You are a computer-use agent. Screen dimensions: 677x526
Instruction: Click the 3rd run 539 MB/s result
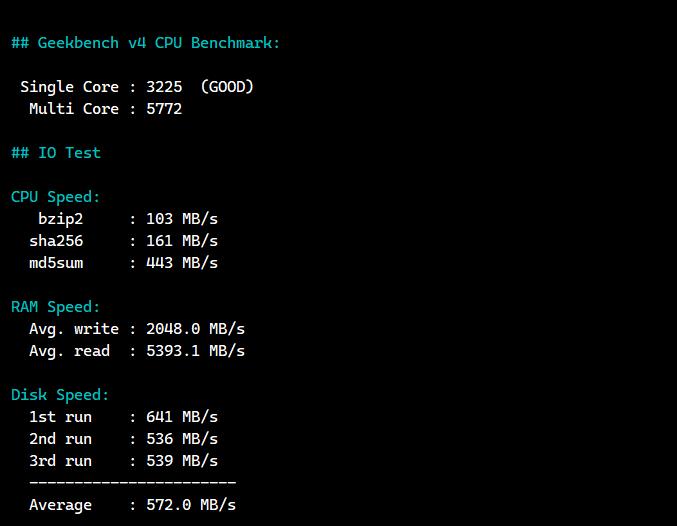181,461
